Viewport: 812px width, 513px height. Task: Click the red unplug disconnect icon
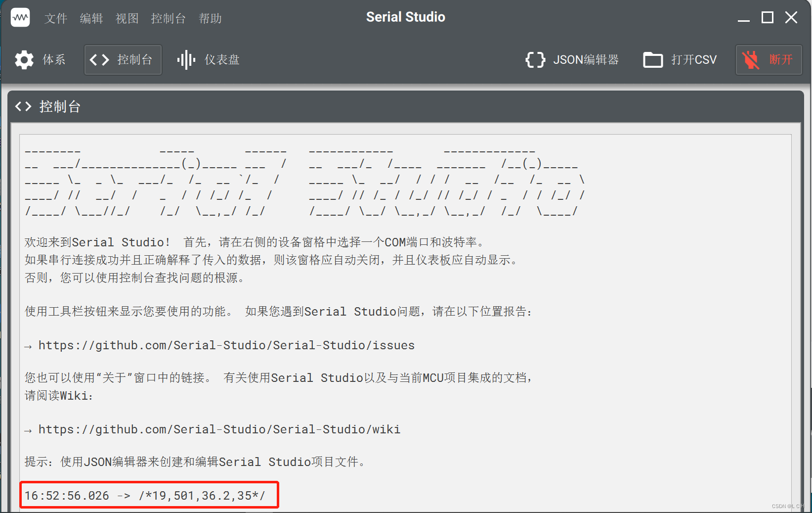point(751,60)
